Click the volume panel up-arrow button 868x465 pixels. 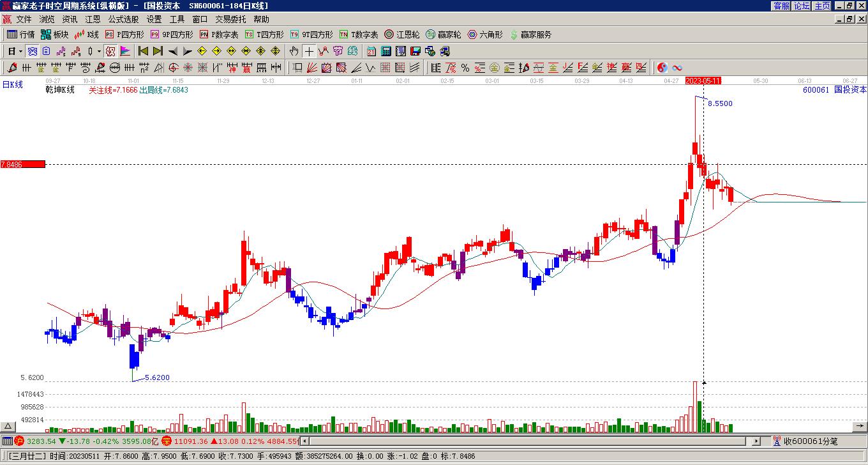point(8,426)
